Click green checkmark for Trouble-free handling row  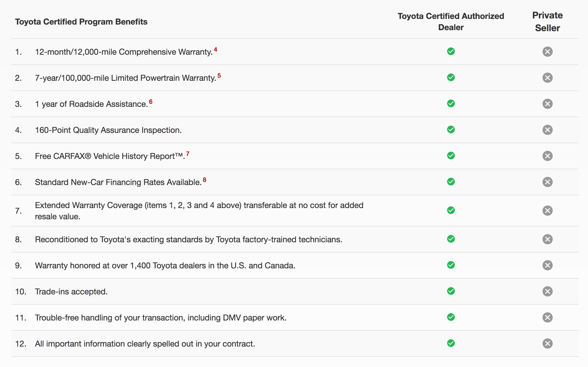[451, 317]
